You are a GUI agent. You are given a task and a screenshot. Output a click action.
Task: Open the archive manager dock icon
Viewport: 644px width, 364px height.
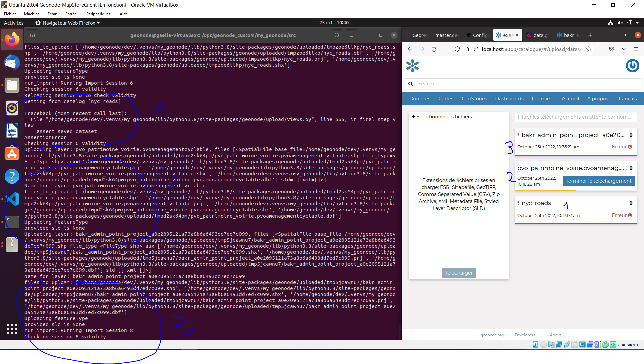pos(12,245)
